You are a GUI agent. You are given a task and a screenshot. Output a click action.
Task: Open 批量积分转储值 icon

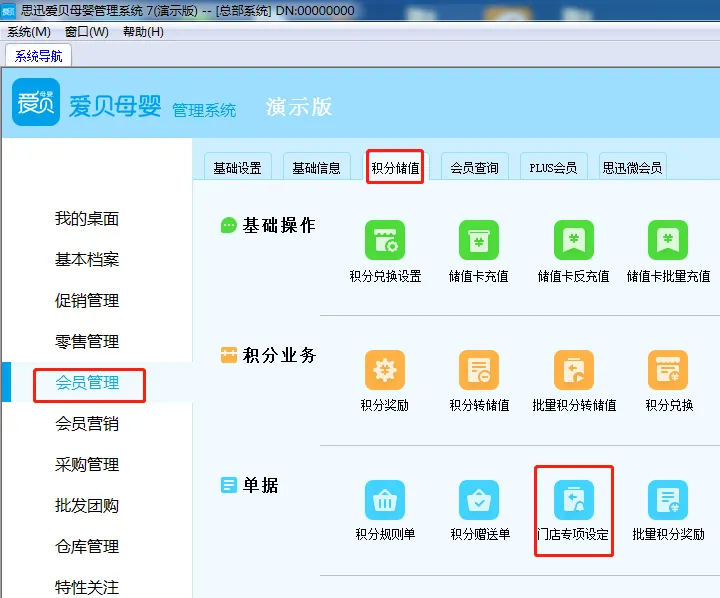pyautogui.click(x=574, y=370)
